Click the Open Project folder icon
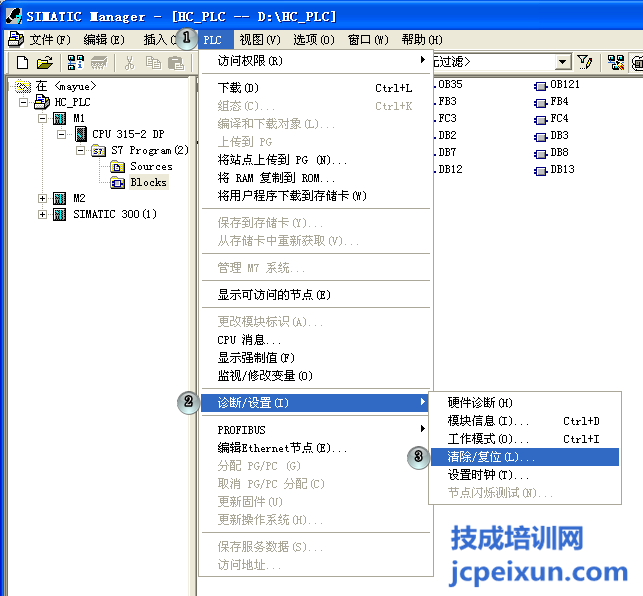Screen dimensions: 643x596 [x=44, y=63]
